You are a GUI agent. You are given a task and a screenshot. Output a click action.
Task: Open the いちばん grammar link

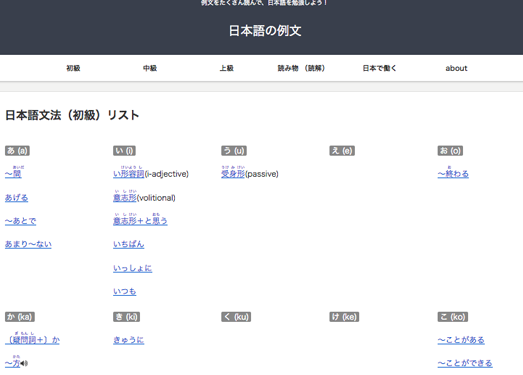(128, 245)
